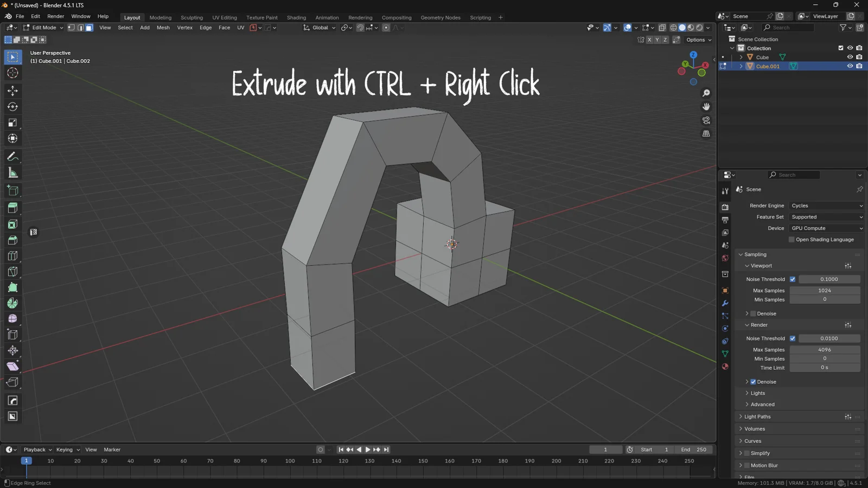Enable face select mode
The image size is (868, 488).
tap(90, 28)
